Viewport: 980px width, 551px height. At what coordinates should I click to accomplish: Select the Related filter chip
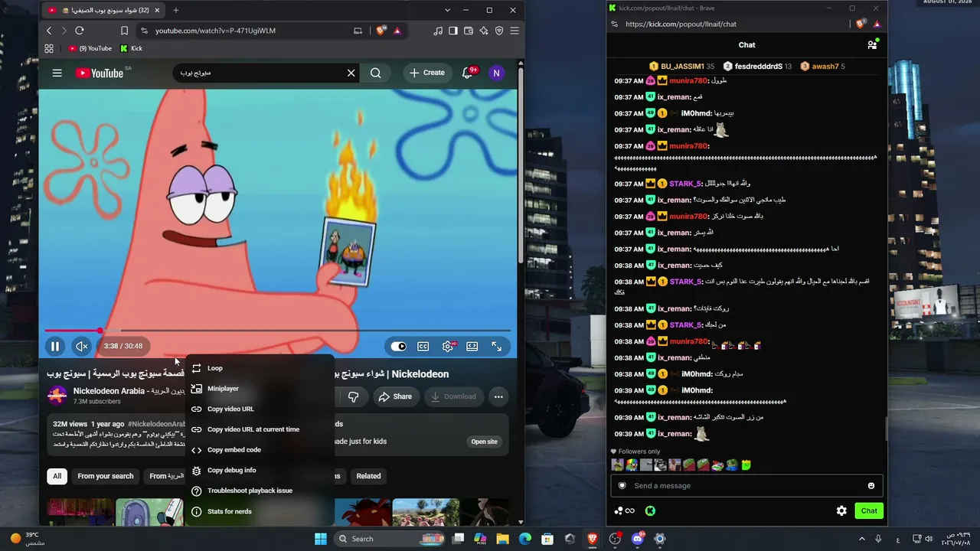(368, 476)
